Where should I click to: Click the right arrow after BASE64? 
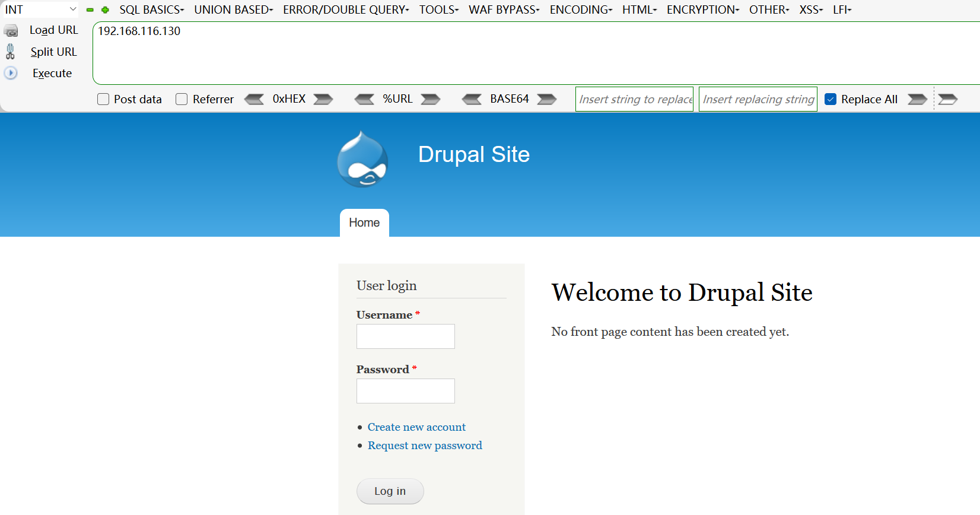[547, 99]
